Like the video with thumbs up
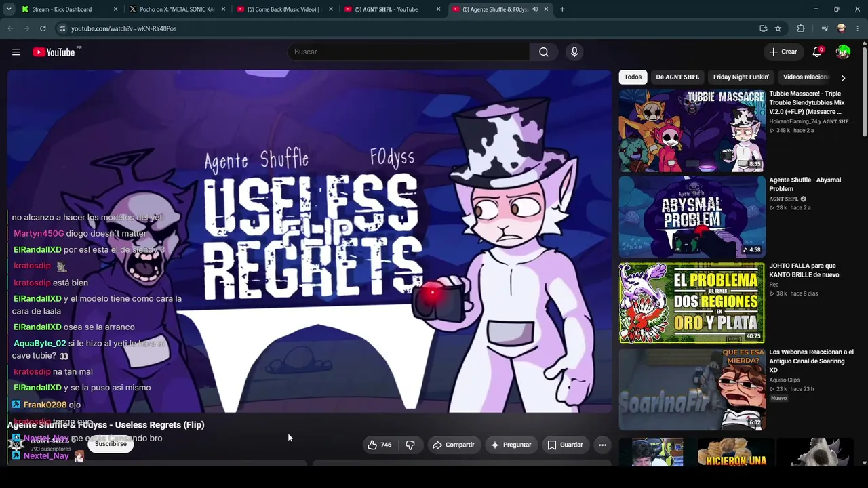 [x=380, y=445]
